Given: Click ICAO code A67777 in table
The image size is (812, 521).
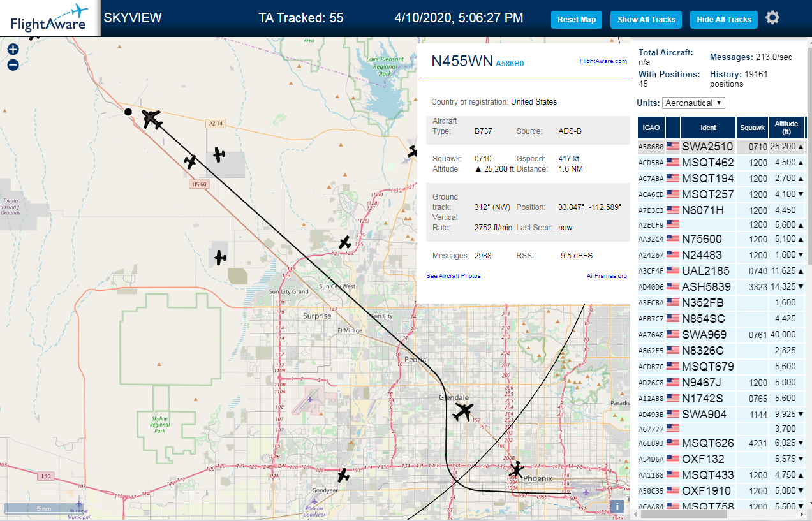Looking at the screenshot, I should coord(650,430).
